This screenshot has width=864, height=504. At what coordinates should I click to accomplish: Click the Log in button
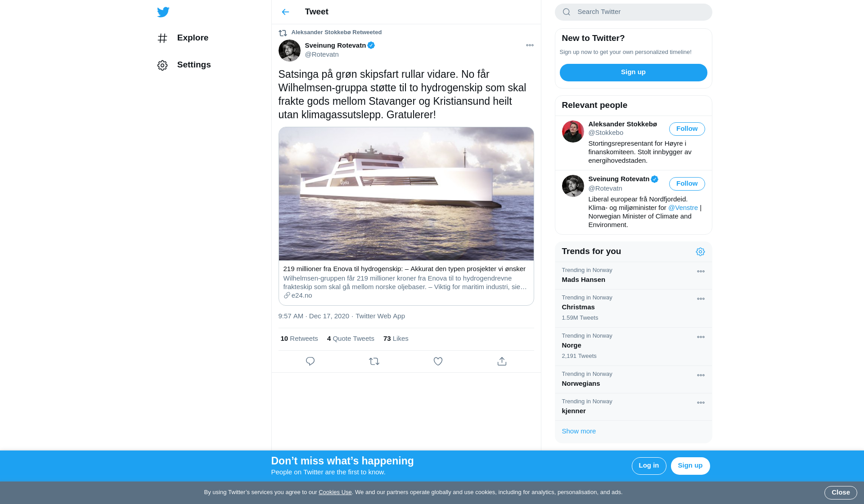point(648,466)
